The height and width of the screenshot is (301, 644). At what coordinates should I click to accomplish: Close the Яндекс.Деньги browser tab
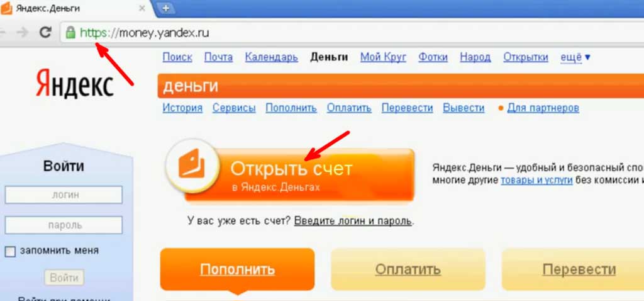coord(142,8)
